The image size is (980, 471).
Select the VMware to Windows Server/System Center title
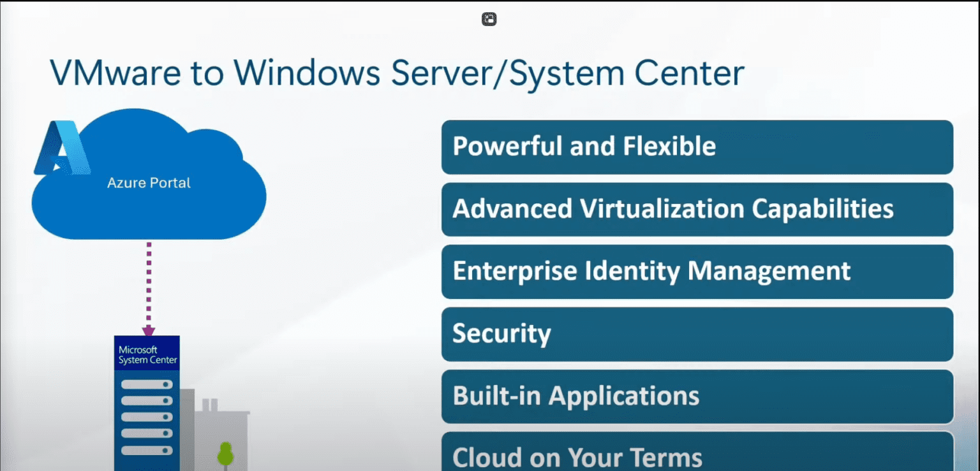click(399, 72)
